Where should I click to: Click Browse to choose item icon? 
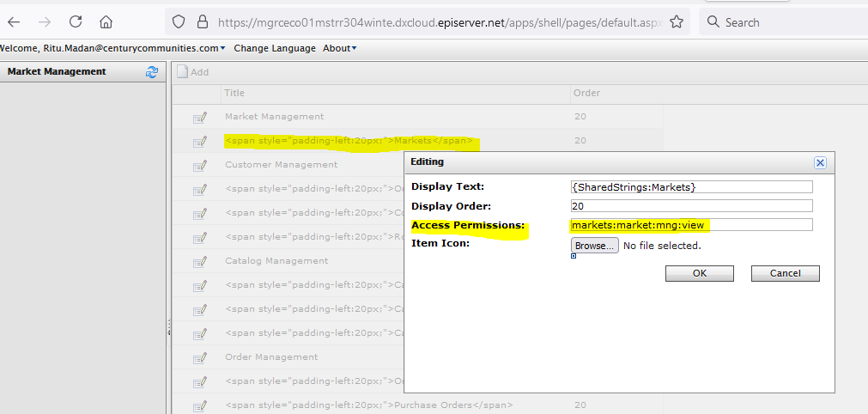pos(594,246)
